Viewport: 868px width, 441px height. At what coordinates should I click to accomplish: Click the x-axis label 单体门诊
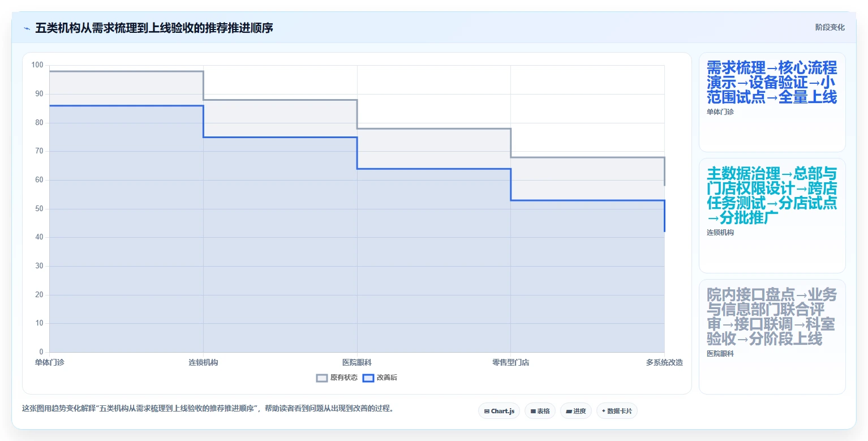(49, 362)
